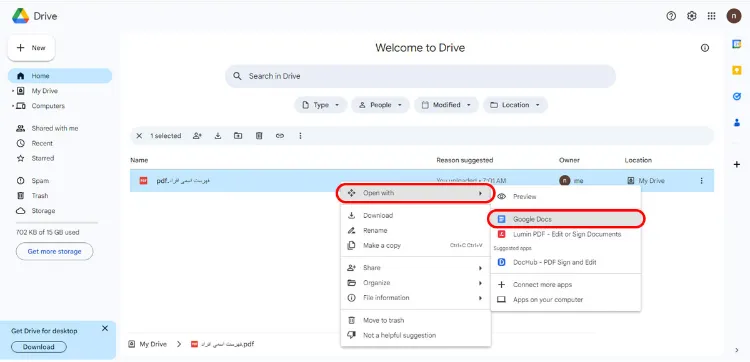Expand My Drive tree arrow
This screenshot has width=750, height=362.
13,91
